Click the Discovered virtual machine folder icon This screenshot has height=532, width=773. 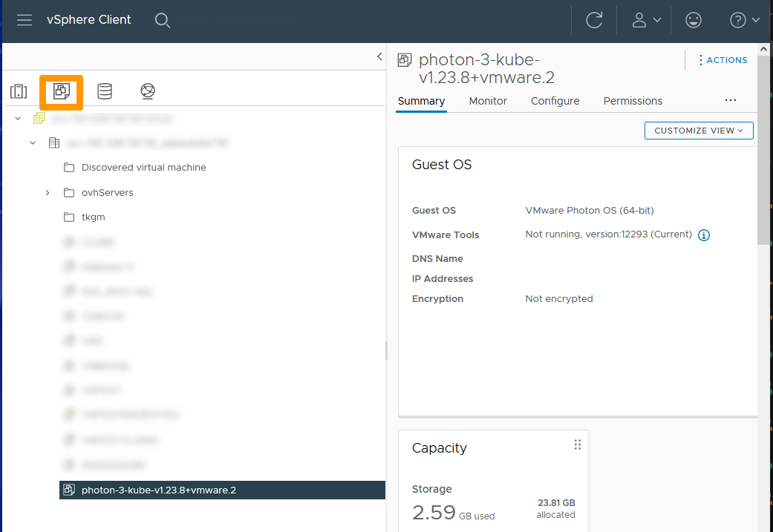coord(69,168)
